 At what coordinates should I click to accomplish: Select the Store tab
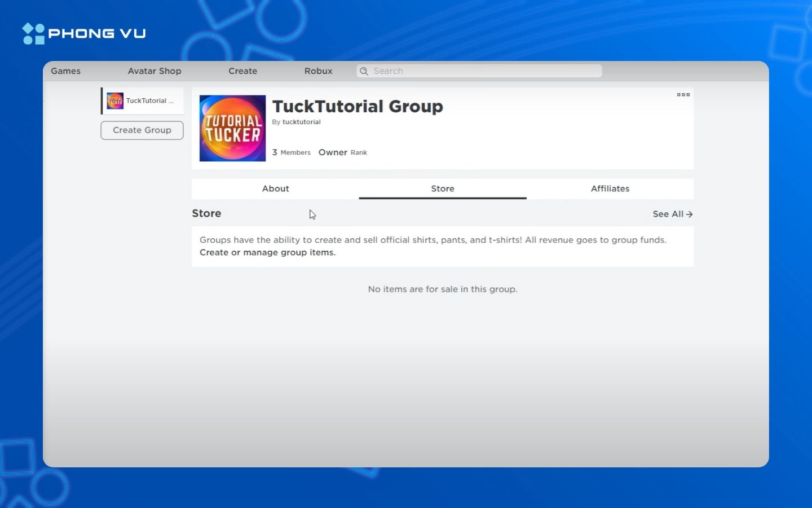[x=443, y=189]
